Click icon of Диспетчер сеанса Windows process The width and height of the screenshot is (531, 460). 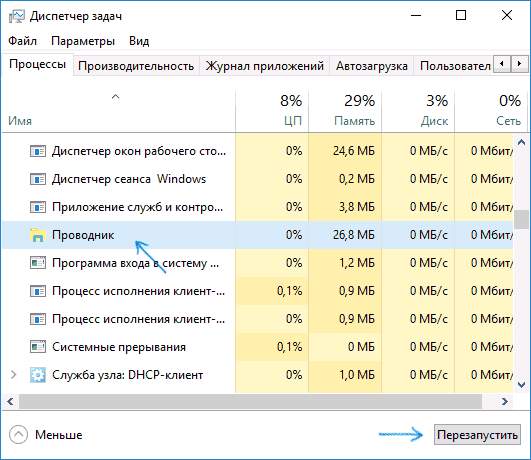click(x=38, y=179)
